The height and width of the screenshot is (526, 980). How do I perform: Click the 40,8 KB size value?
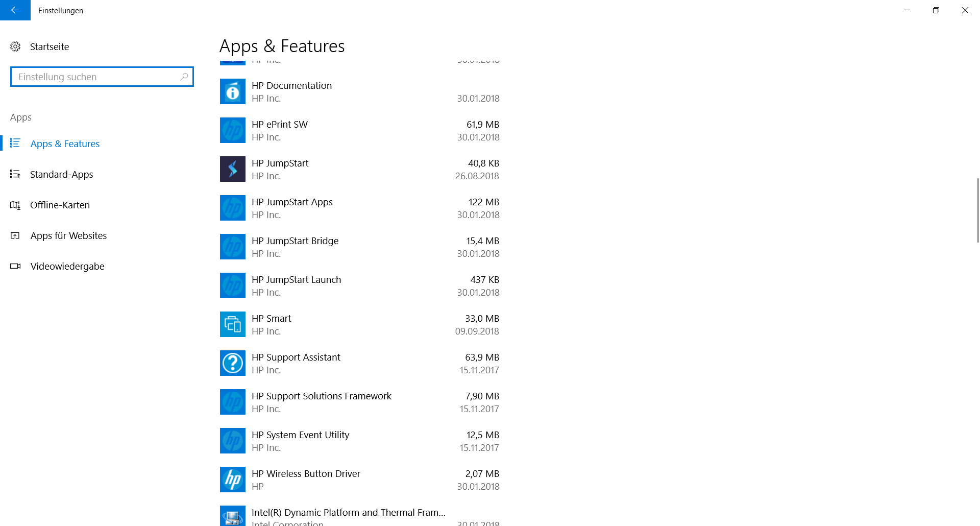(x=483, y=163)
